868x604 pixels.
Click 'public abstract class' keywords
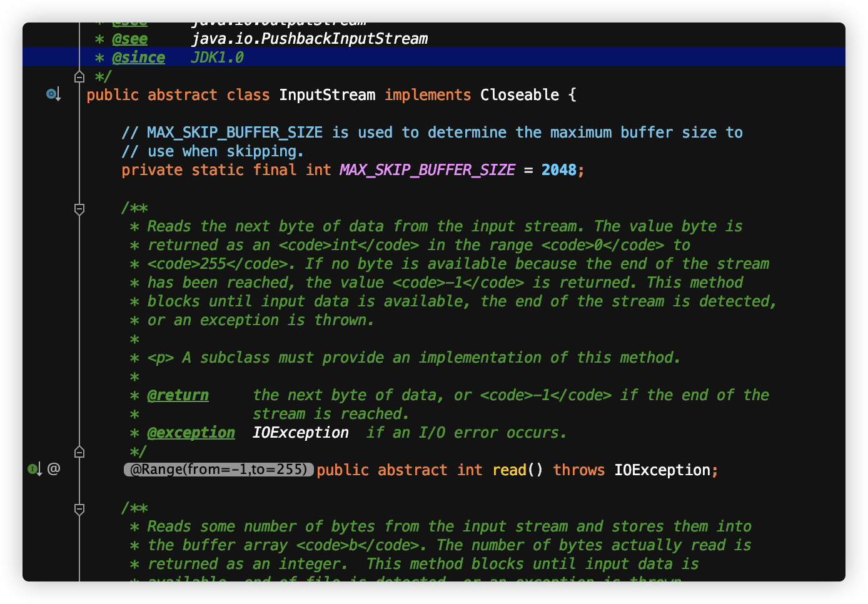pyautogui.click(x=178, y=95)
